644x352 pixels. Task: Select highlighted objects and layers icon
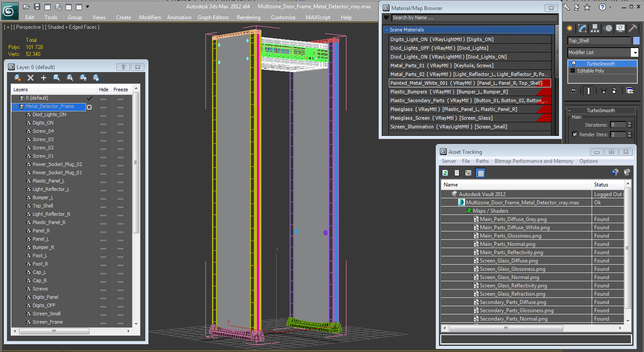57,78
